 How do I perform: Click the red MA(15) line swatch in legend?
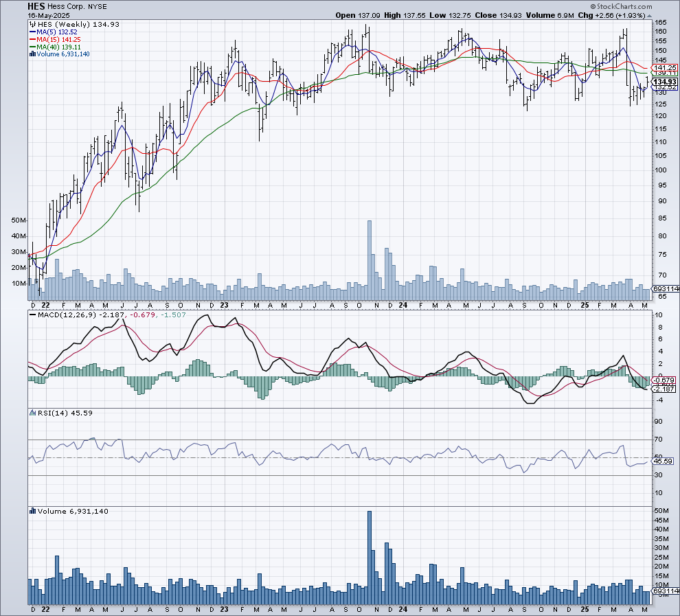click(x=32, y=39)
